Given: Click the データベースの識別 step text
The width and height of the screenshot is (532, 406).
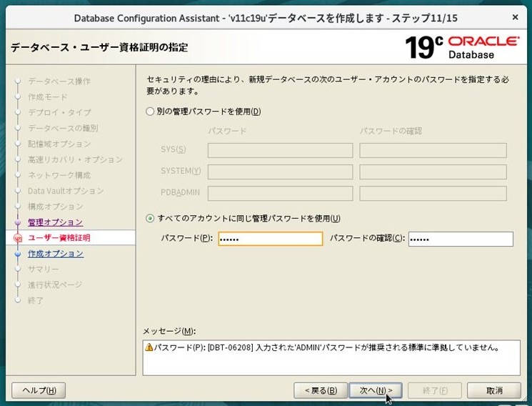Looking at the screenshot, I should 63,128.
